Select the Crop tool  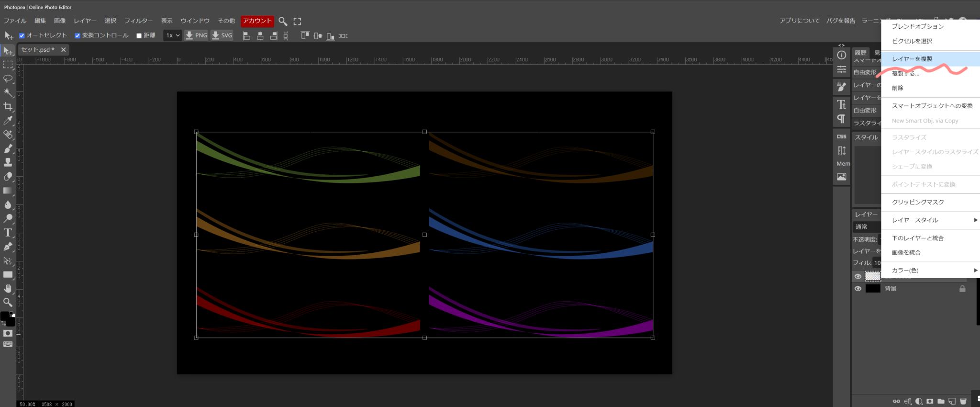click(8, 106)
